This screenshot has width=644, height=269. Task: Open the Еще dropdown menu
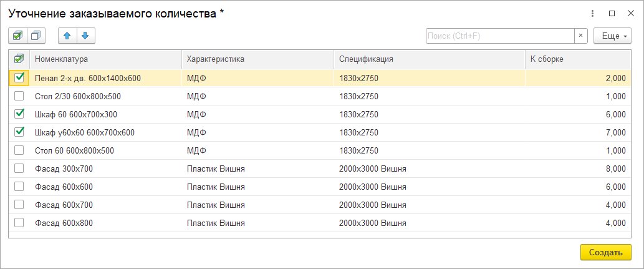pos(612,36)
